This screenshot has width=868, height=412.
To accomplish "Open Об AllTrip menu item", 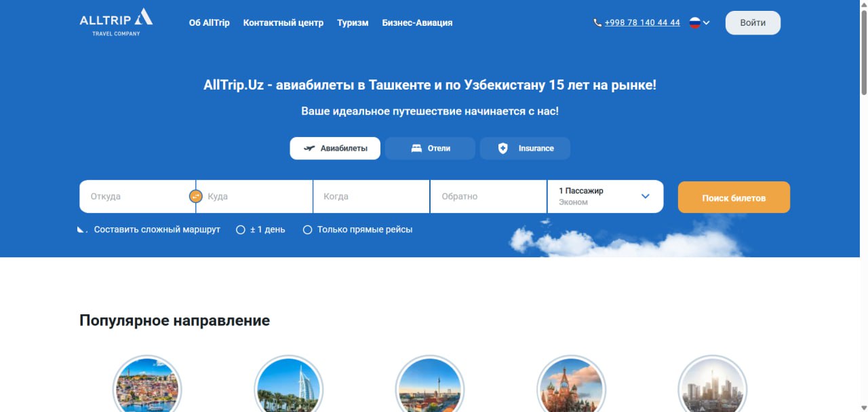I will 210,22.
